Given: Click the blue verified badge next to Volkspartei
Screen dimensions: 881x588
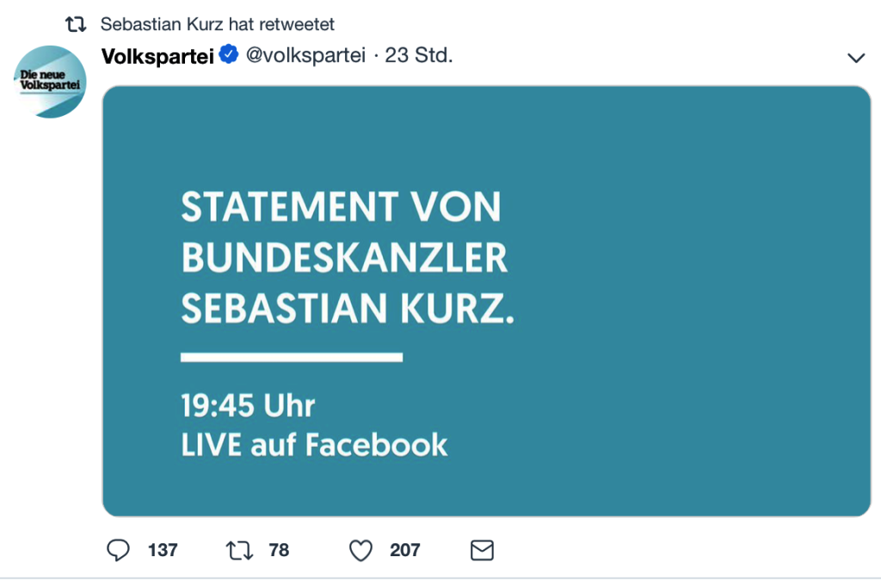Looking at the screenshot, I should coord(228,56).
